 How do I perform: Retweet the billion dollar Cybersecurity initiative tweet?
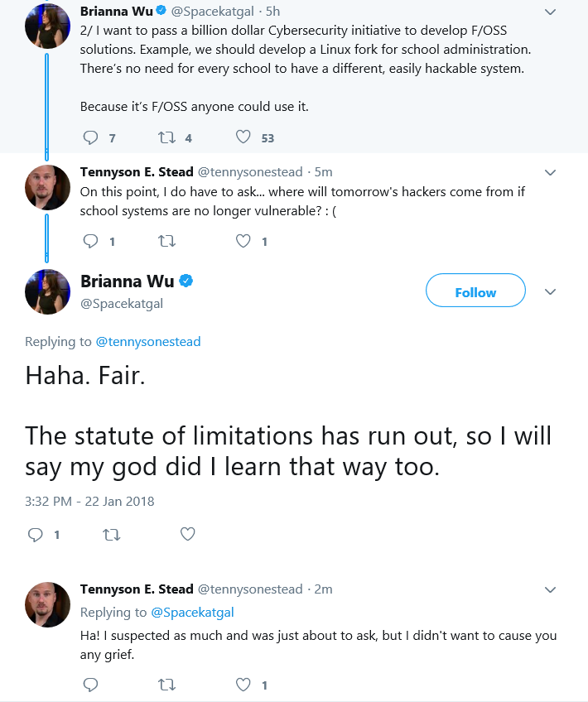[x=166, y=137]
